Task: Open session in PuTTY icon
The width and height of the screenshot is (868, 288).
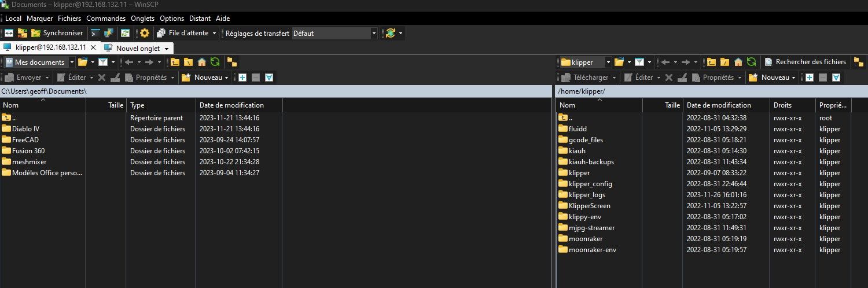Action: click(109, 33)
